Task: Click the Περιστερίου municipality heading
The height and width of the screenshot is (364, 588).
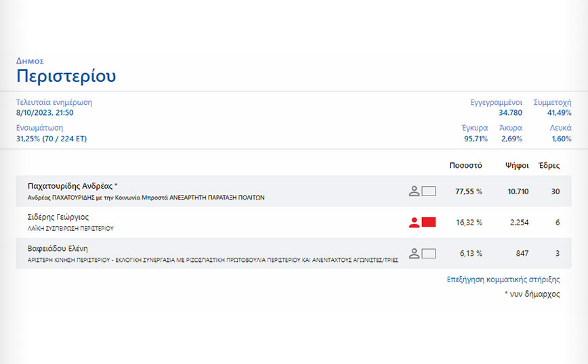Action: [66, 76]
